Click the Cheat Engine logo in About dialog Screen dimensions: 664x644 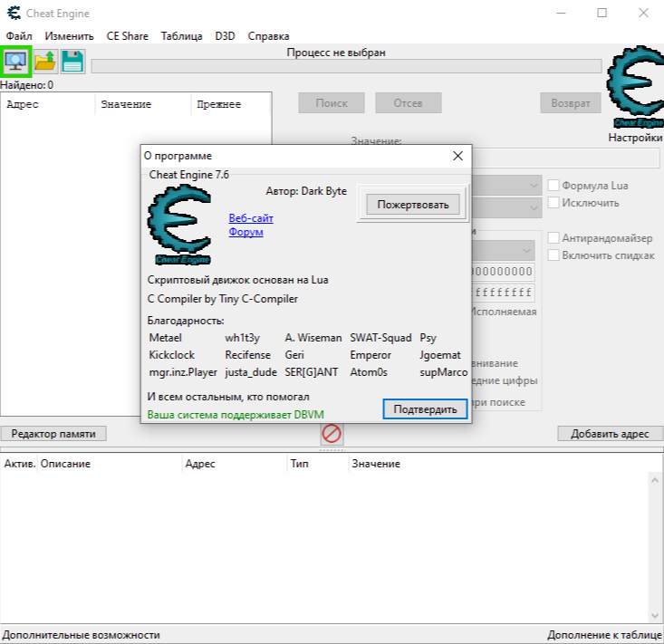pyautogui.click(x=179, y=224)
